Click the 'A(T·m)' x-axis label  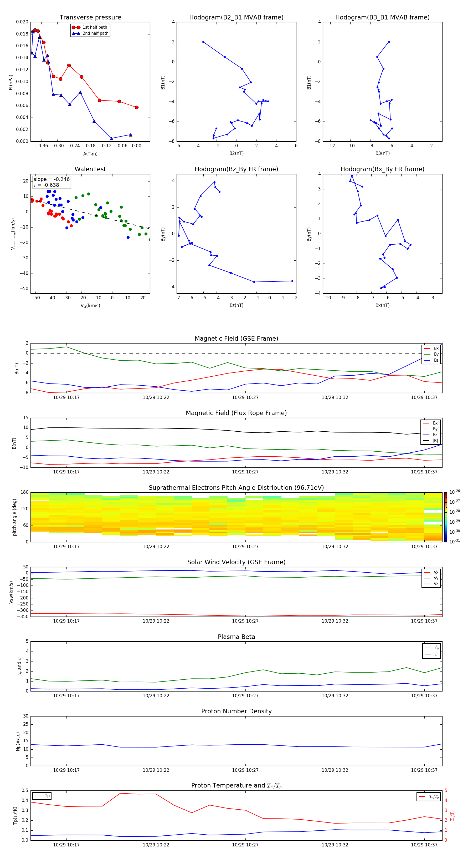90,154
